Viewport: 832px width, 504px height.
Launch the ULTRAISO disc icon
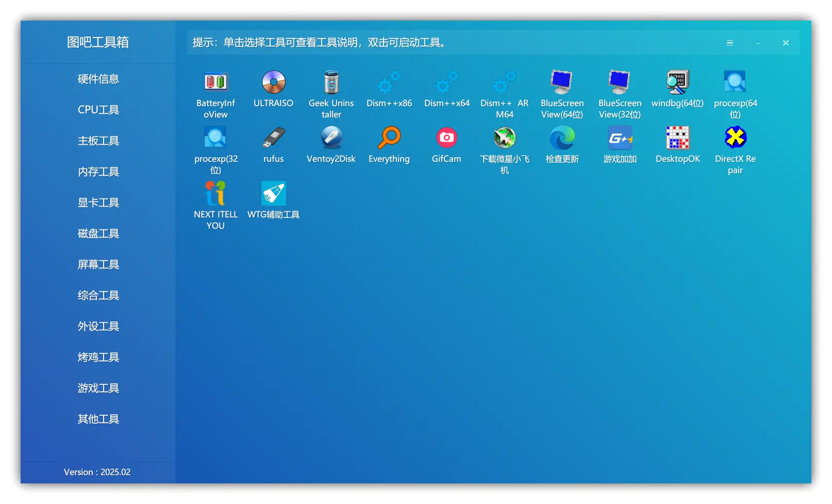[x=274, y=82]
